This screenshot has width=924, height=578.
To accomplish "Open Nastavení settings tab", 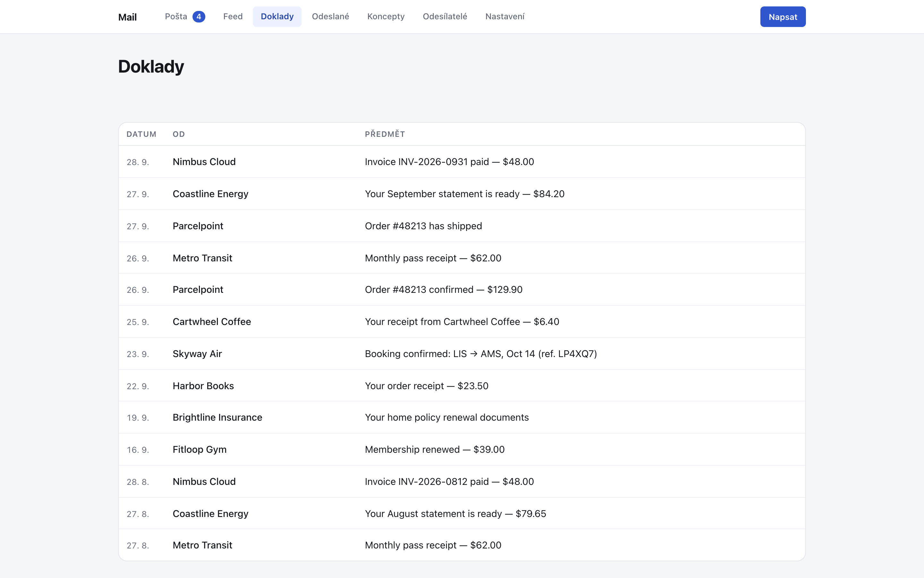I will tap(505, 16).
